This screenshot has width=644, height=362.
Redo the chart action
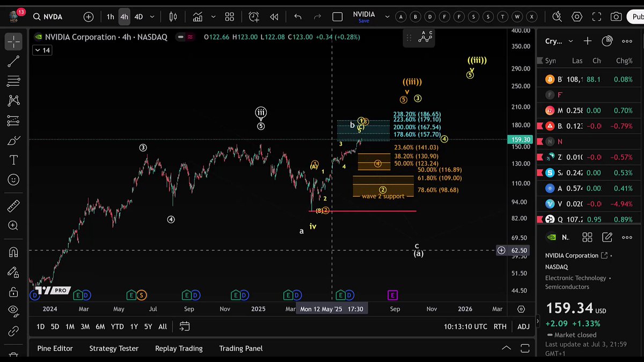318,17
